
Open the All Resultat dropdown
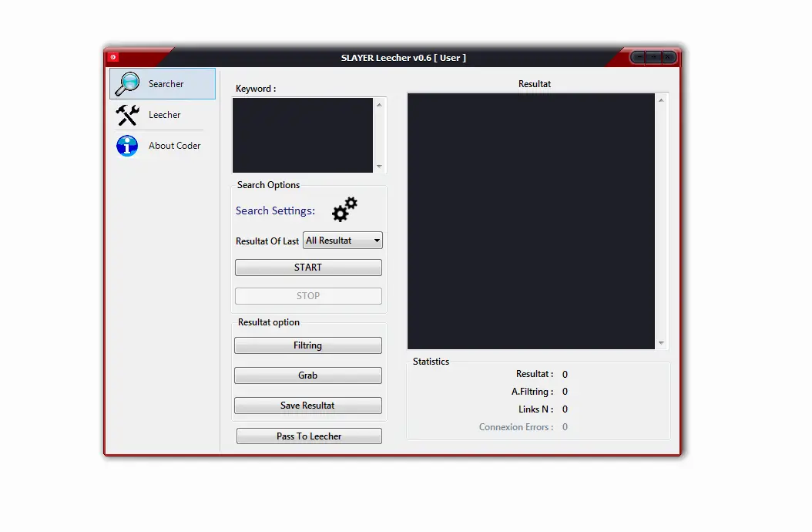pos(374,240)
